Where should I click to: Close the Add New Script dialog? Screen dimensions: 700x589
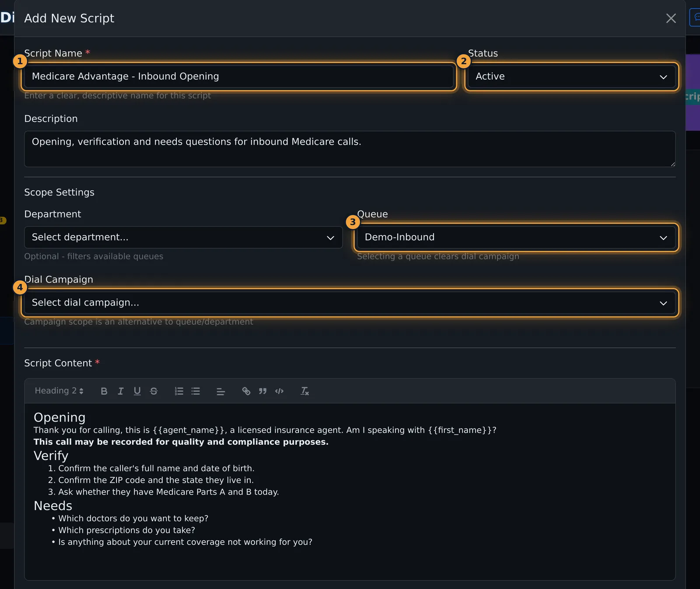(x=671, y=18)
